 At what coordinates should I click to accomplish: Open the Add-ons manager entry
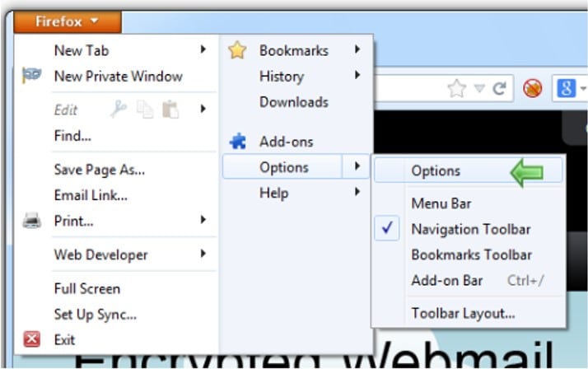point(286,142)
